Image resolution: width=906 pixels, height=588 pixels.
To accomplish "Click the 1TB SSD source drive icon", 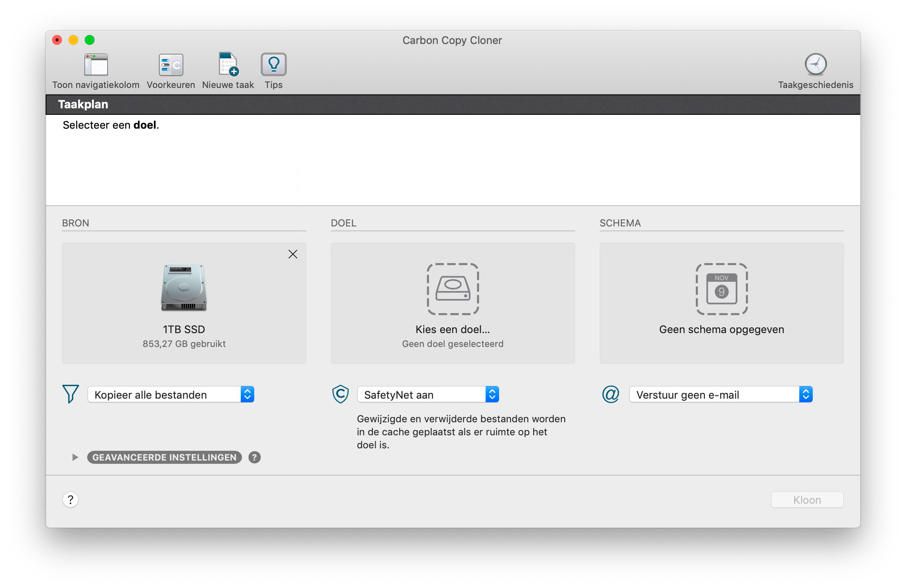I will coord(184,287).
